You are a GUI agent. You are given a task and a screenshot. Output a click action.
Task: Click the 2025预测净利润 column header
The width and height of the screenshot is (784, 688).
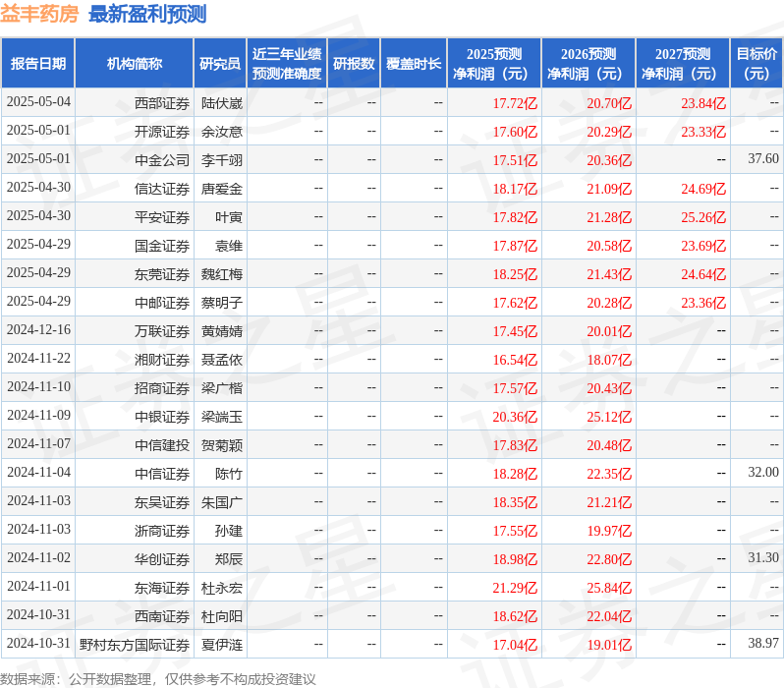coord(493,64)
